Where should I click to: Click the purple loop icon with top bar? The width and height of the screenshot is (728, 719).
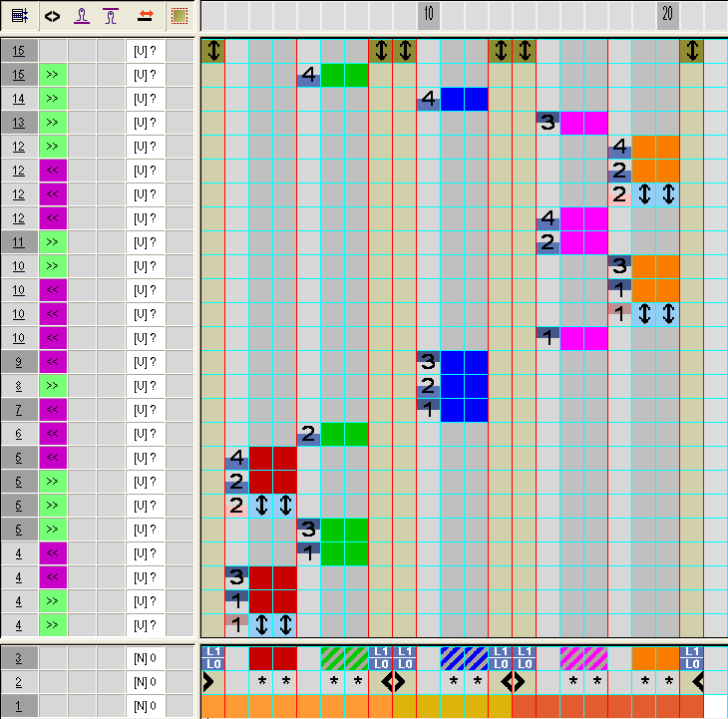click(x=112, y=16)
